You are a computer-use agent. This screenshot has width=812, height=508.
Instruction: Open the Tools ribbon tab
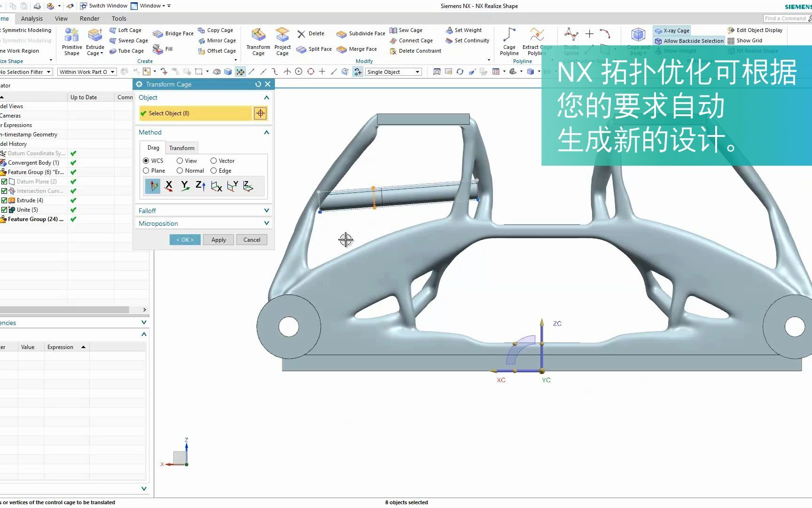[119, 18]
